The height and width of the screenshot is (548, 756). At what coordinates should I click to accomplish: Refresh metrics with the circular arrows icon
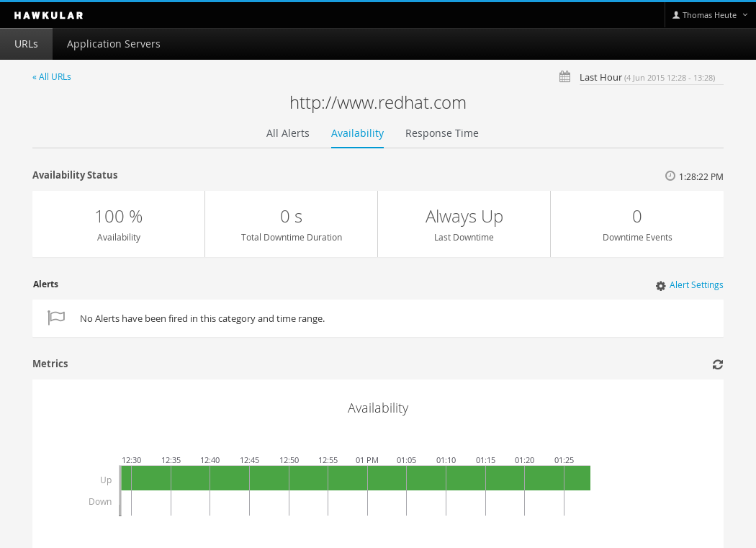click(717, 364)
